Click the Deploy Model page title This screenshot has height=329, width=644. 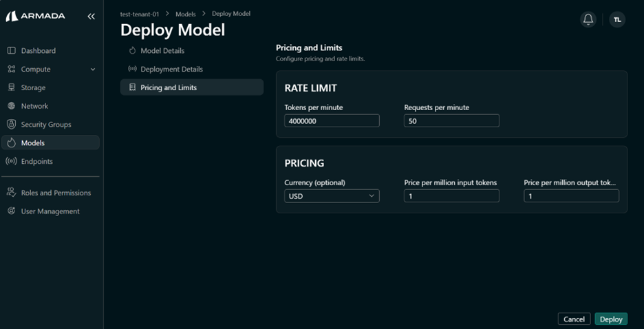pos(173,30)
